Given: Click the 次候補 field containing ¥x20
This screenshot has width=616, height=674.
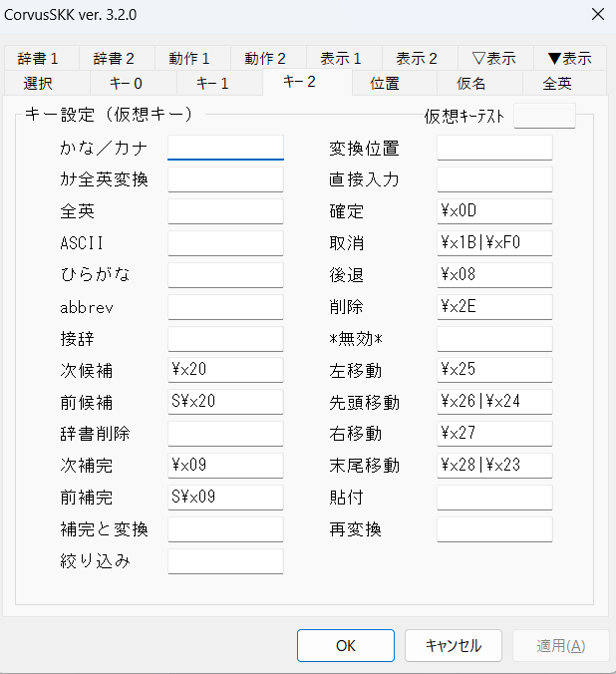Looking at the screenshot, I should pos(225,370).
